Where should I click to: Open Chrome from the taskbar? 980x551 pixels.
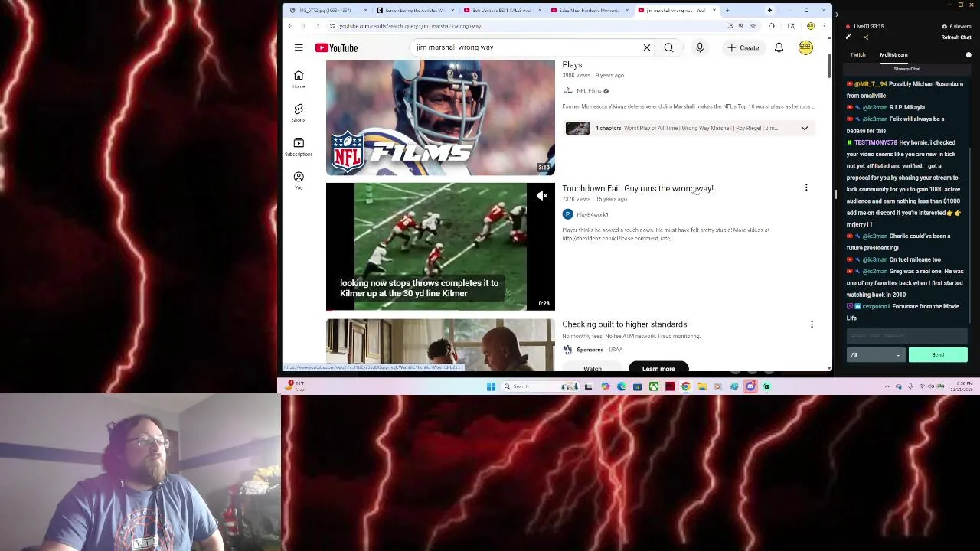tap(685, 386)
